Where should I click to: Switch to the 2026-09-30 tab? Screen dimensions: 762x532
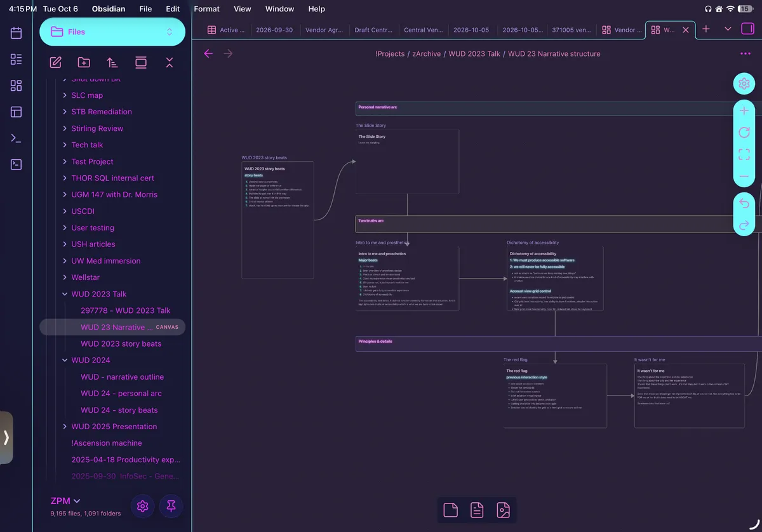coord(275,30)
